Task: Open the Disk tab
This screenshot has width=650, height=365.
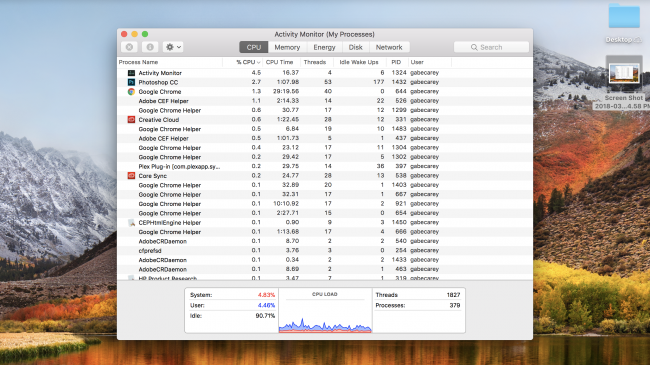Action: 355,47
